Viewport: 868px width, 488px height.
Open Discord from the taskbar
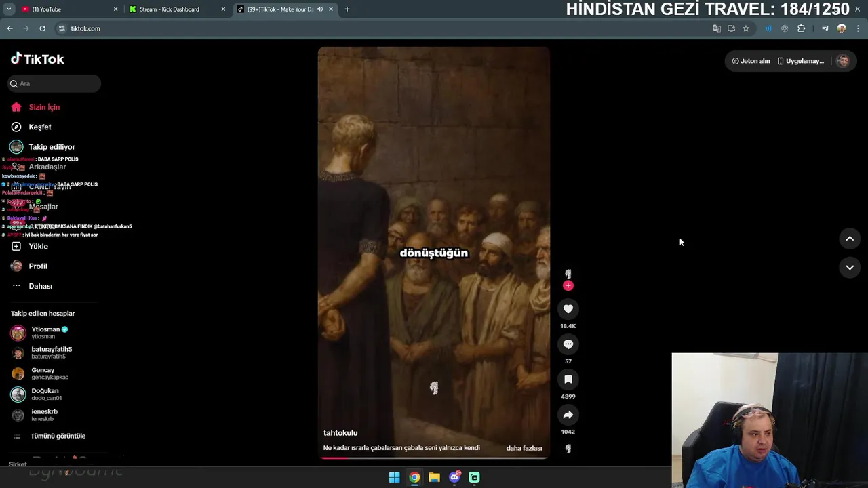454,477
